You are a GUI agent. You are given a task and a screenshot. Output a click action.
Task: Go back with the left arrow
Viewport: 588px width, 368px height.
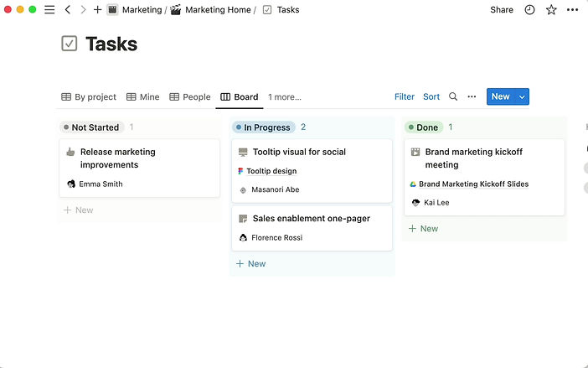pos(68,10)
